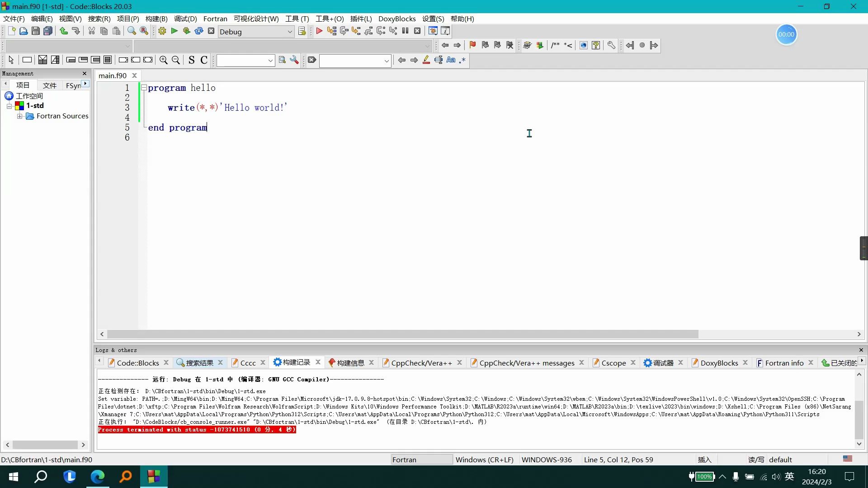The height and width of the screenshot is (488, 868).
Task: Toggle the bookmark flag icon
Action: click(472, 45)
